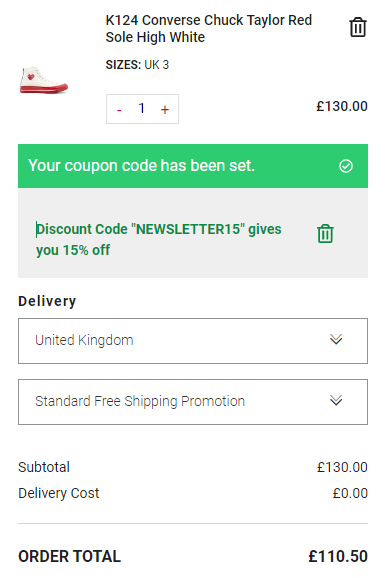Click the ORDER TOTAL £110.50 amount
Image resolution: width=390 pixels, height=578 pixels.
coord(338,556)
